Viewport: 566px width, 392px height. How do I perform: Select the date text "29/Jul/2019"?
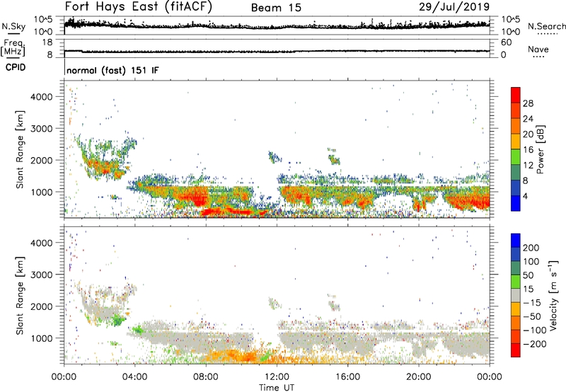[x=454, y=7]
